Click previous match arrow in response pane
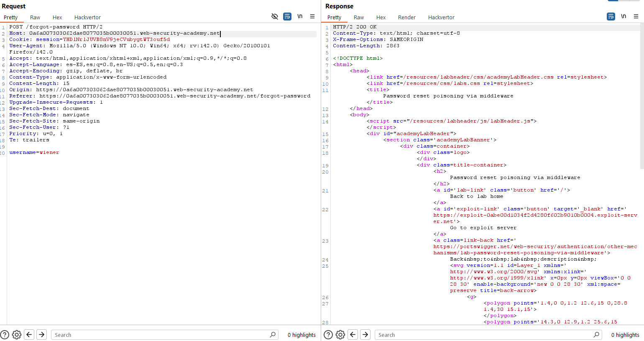 point(353,334)
